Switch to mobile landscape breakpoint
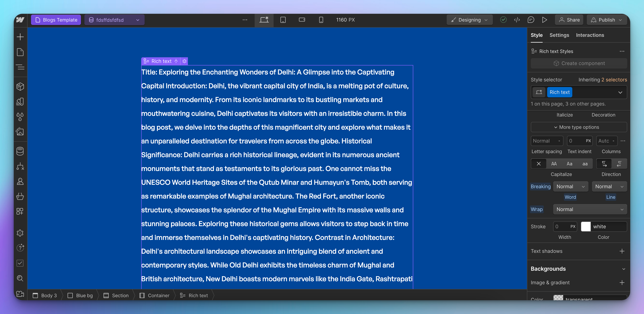This screenshot has width=644, height=314. coord(302,20)
